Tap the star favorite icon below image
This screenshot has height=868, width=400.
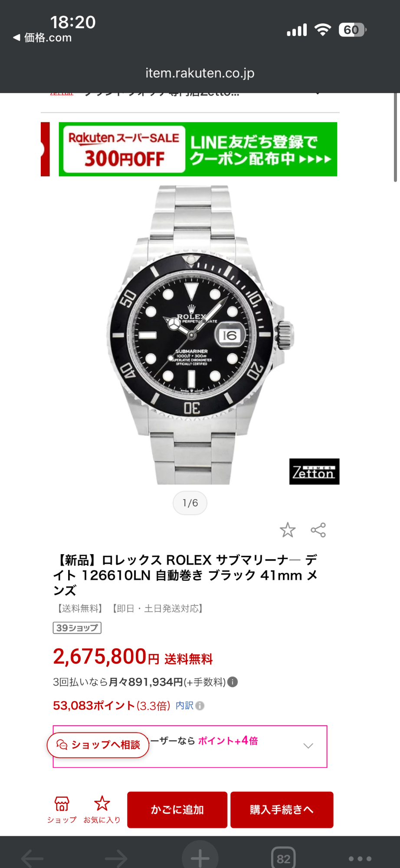(x=287, y=530)
